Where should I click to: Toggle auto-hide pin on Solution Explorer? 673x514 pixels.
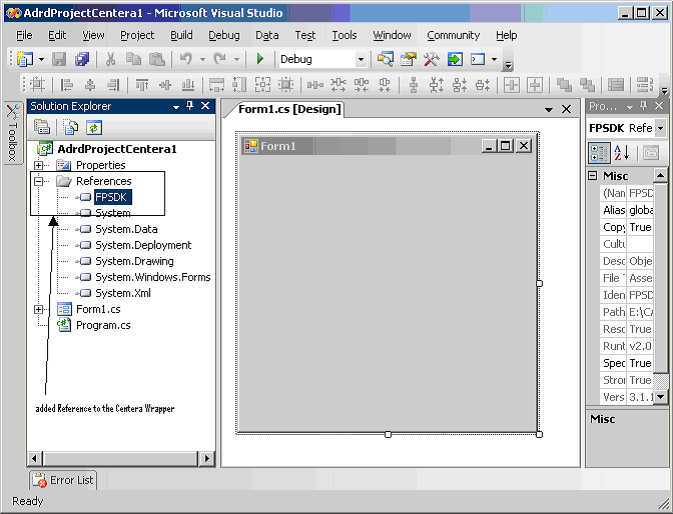point(190,106)
